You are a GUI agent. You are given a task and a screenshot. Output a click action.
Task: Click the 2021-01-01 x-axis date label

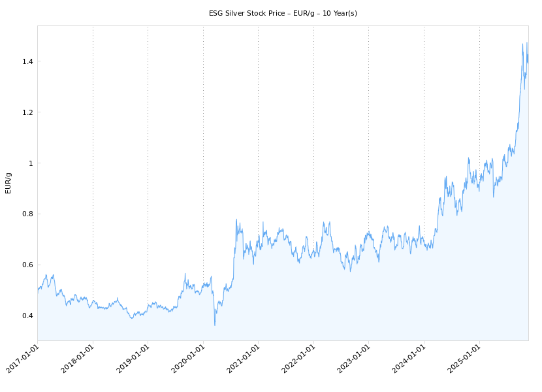[x=244, y=360]
